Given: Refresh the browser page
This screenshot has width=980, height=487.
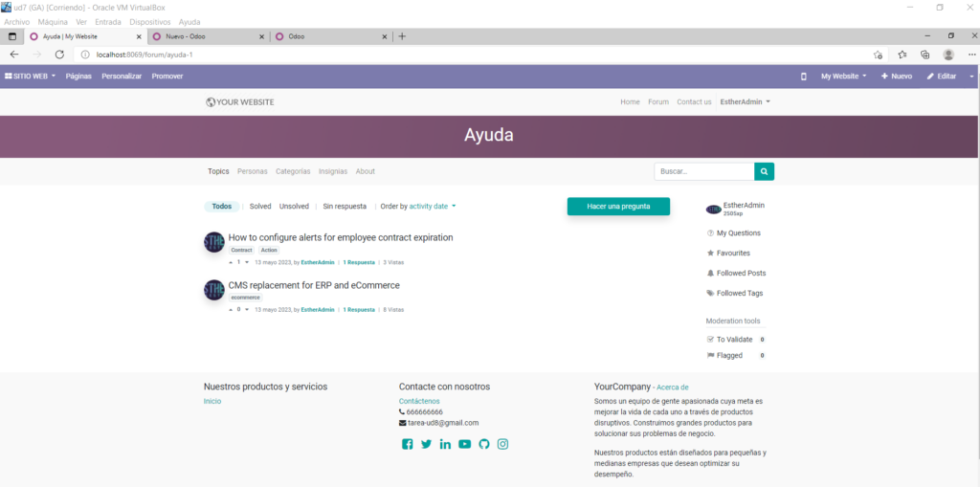Looking at the screenshot, I should [x=59, y=55].
